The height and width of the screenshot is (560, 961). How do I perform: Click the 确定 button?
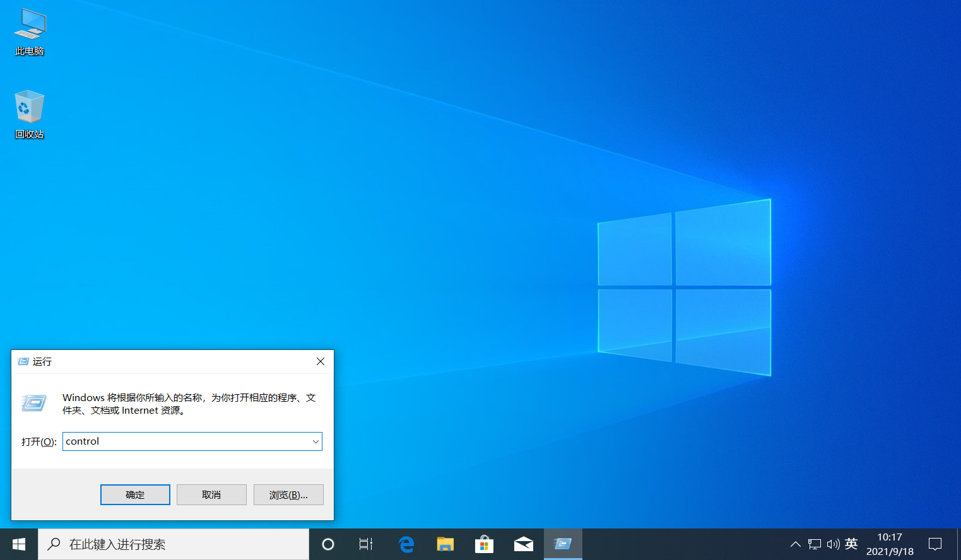pos(135,495)
